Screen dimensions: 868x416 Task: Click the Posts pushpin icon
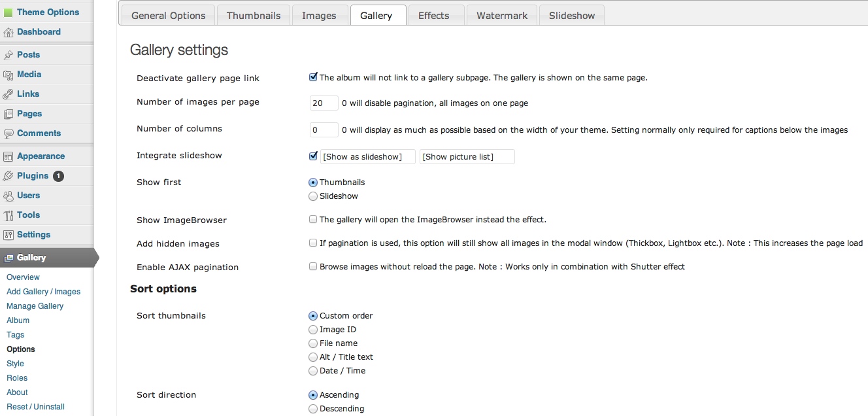(x=8, y=55)
